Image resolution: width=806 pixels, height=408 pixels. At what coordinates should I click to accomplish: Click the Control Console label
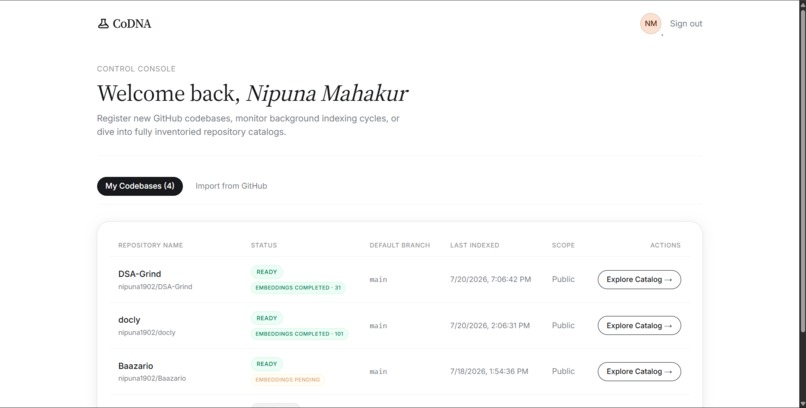coord(136,69)
